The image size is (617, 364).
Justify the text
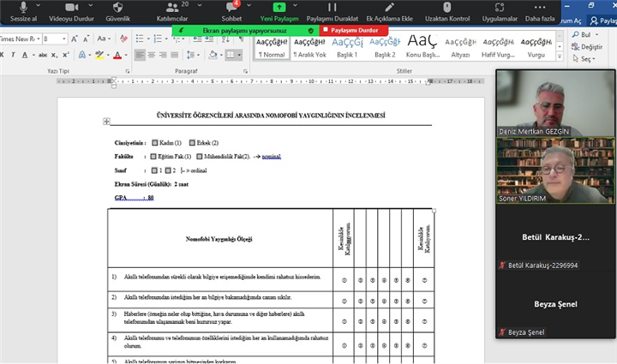pos(175,55)
